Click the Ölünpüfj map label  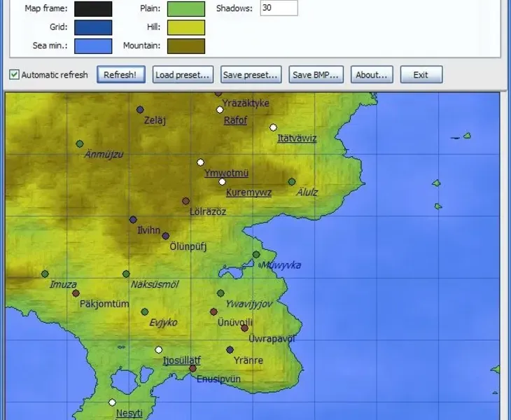coord(188,246)
